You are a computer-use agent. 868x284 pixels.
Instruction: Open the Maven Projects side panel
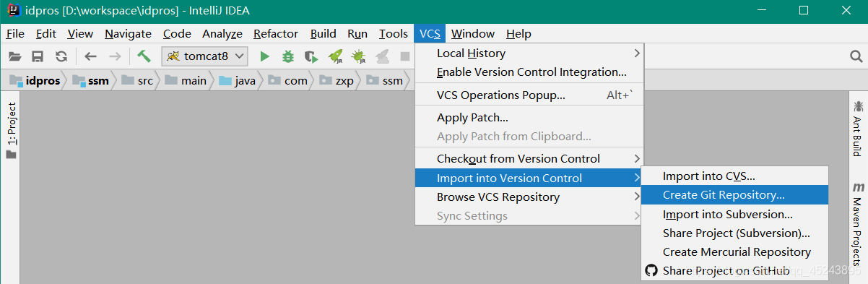coord(858,225)
